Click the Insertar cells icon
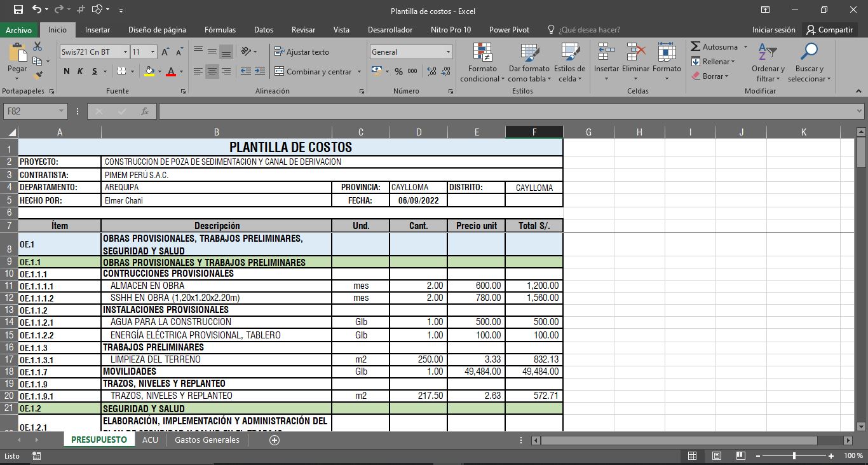 pyautogui.click(x=606, y=52)
